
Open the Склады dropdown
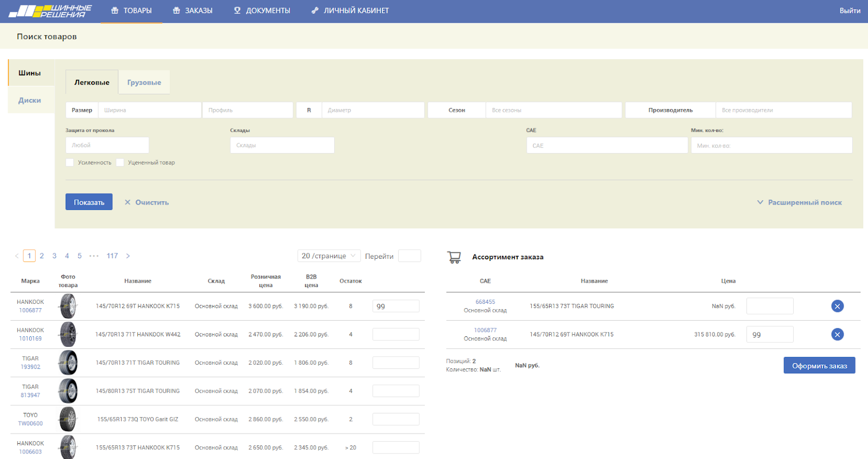pyautogui.click(x=282, y=145)
